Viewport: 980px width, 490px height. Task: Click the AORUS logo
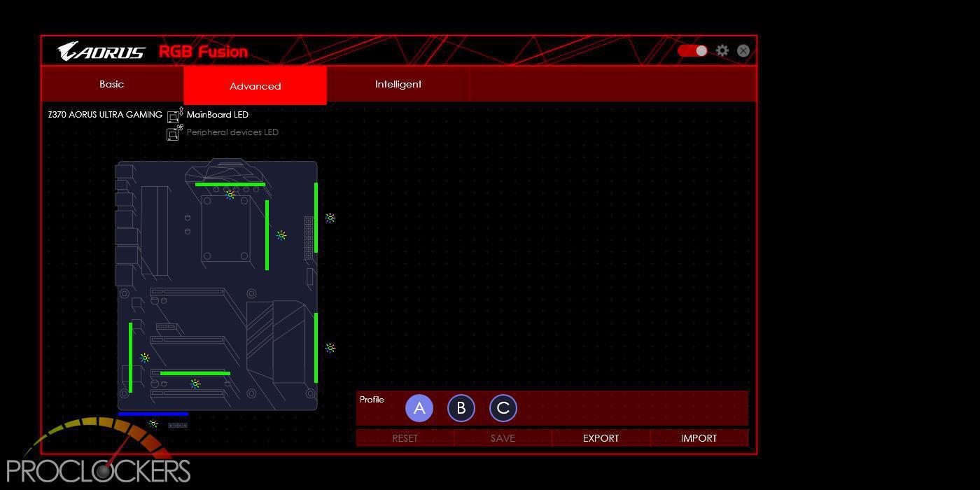[x=101, y=51]
